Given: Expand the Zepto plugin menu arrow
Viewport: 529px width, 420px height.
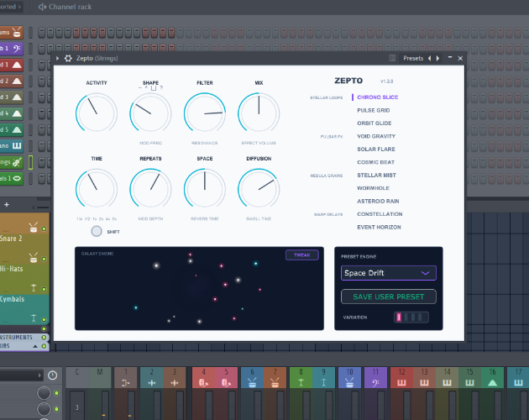Looking at the screenshot, I should [x=57, y=59].
